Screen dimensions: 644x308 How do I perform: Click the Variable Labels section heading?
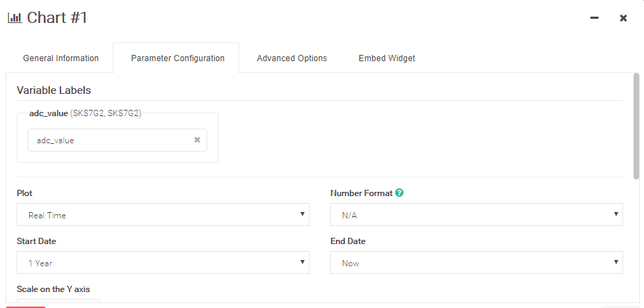tap(54, 90)
